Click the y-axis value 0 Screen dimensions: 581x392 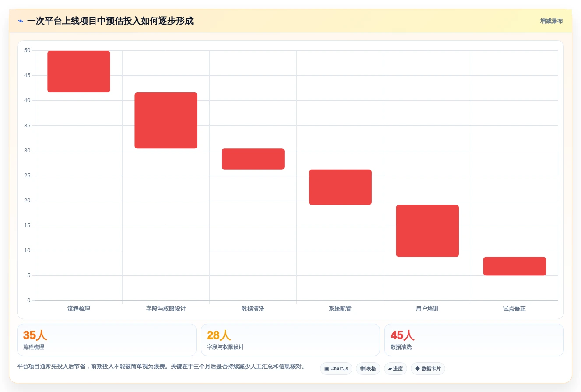[x=29, y=300]
